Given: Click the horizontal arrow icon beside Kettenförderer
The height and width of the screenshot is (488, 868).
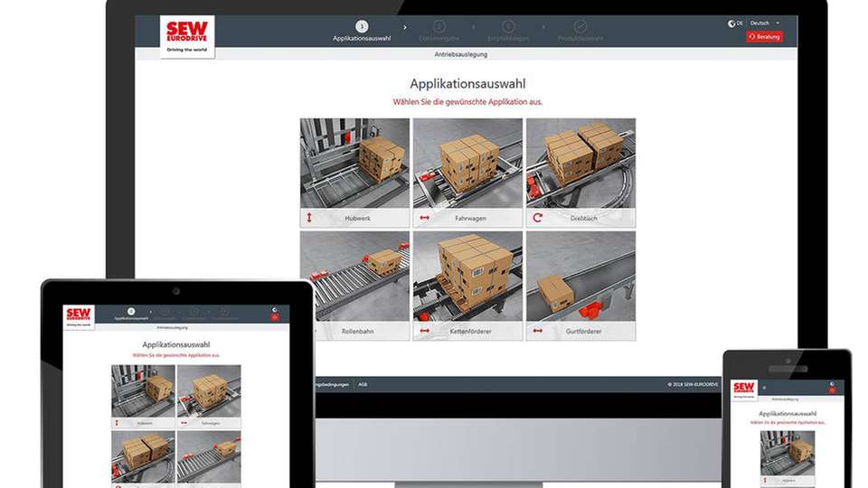Looking at the screenshot, I should pos(425,331).
